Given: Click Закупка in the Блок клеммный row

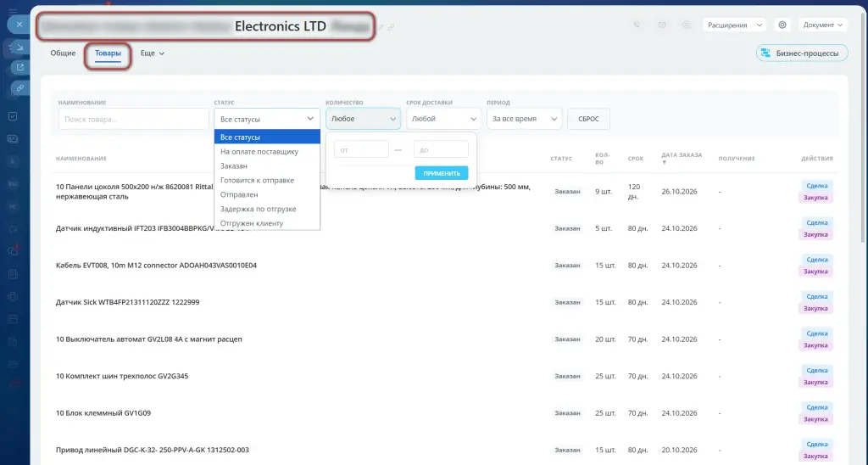Looking at the screenshot, I should tap(815, 419).
